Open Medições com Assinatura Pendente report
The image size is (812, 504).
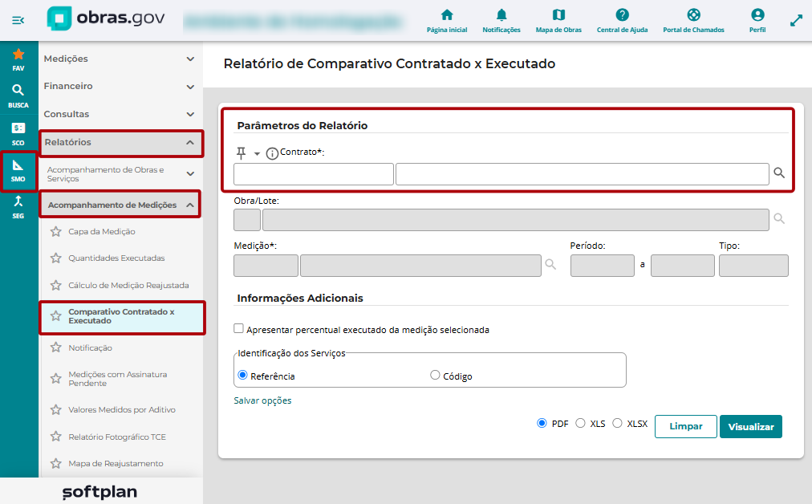118,379
